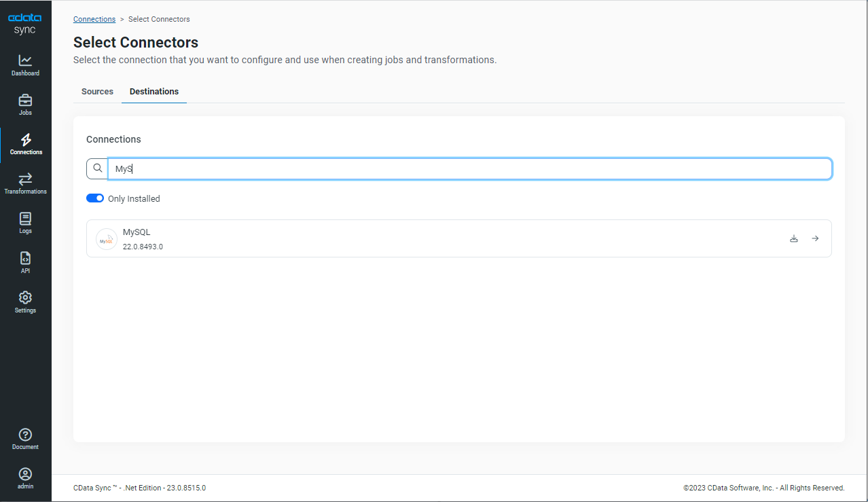The image size is (868, 502).
Task: Toggle the Only Installed switch
Action: point(95,198)
